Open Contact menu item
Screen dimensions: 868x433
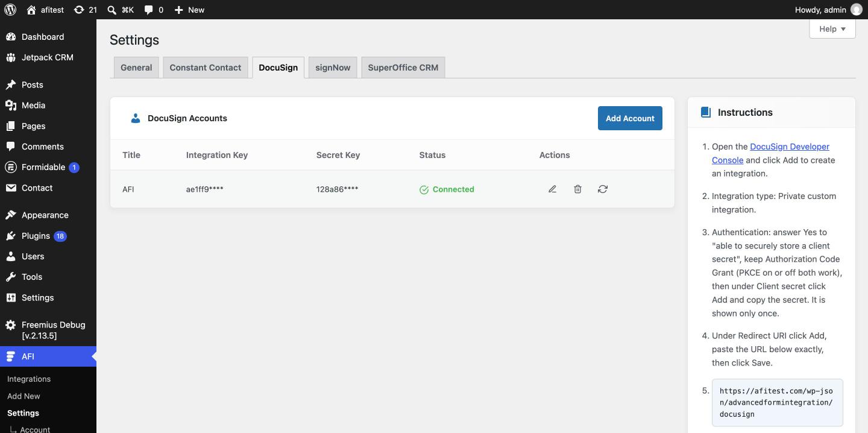48,188
